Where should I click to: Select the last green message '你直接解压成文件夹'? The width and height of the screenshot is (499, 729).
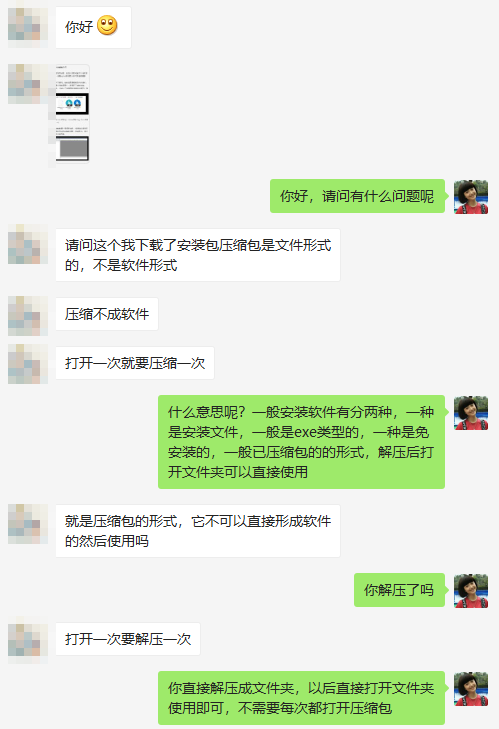pos(301,698)
